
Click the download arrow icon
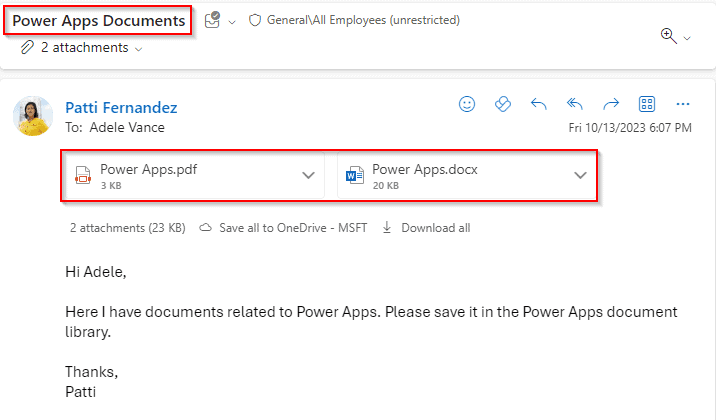pos(387,227)
